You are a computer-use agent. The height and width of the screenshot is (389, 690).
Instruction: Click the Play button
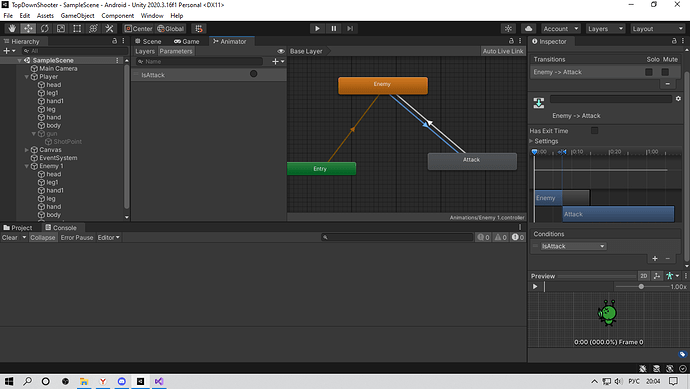(x=317, y=29)
